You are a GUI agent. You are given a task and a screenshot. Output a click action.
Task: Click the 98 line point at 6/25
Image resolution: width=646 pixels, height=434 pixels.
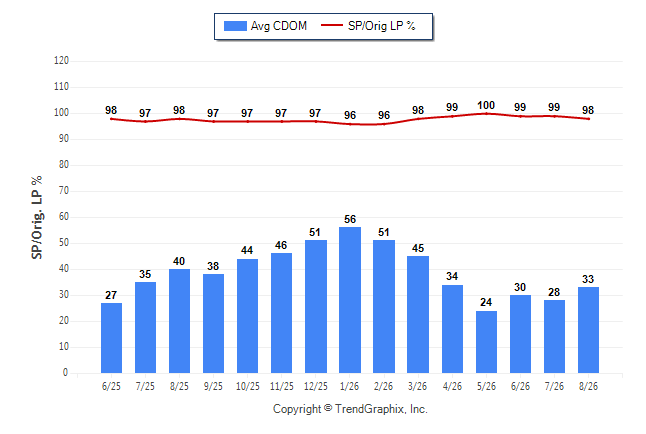click(111, 119)
